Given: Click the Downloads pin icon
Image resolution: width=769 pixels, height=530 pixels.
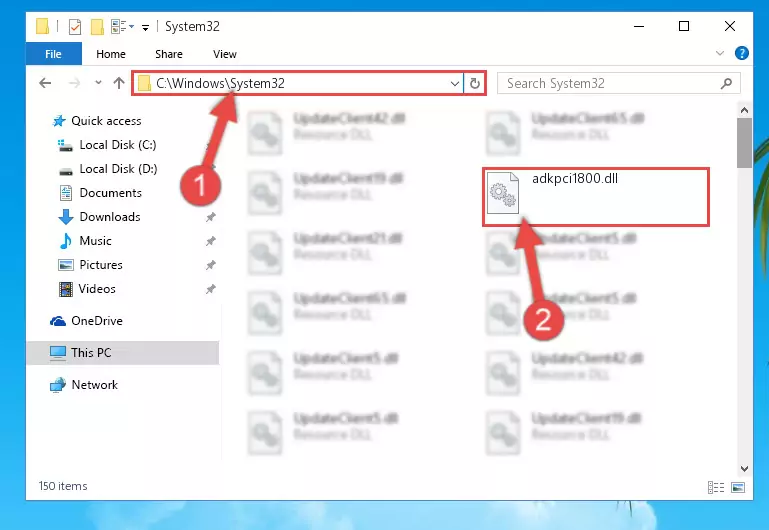Looking at the screenshot, I should [x=210, y=217].
